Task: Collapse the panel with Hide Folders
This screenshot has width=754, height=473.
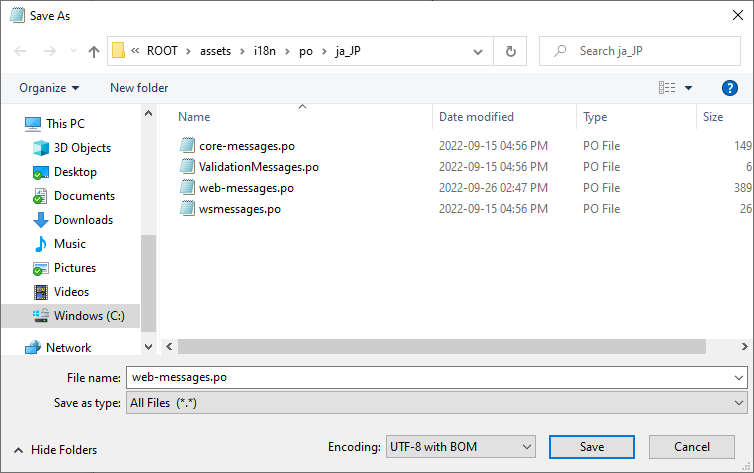Action: (x=55, y=450)
